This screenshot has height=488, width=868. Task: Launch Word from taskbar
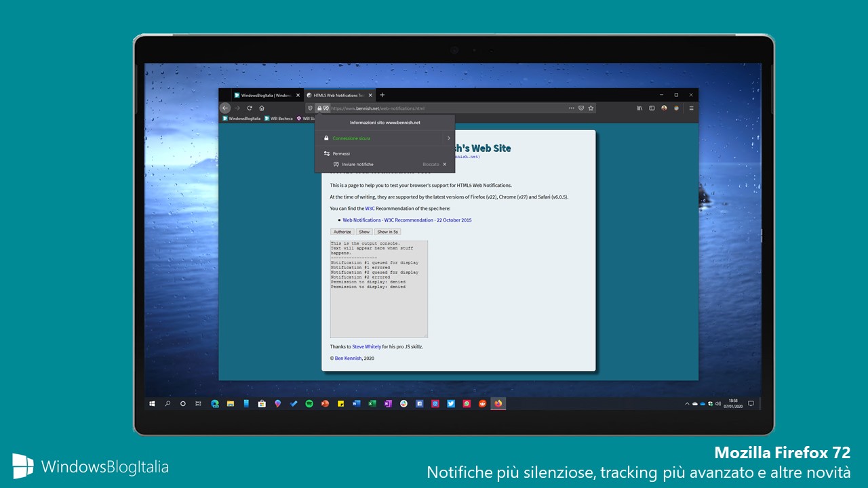click(357, 403)
